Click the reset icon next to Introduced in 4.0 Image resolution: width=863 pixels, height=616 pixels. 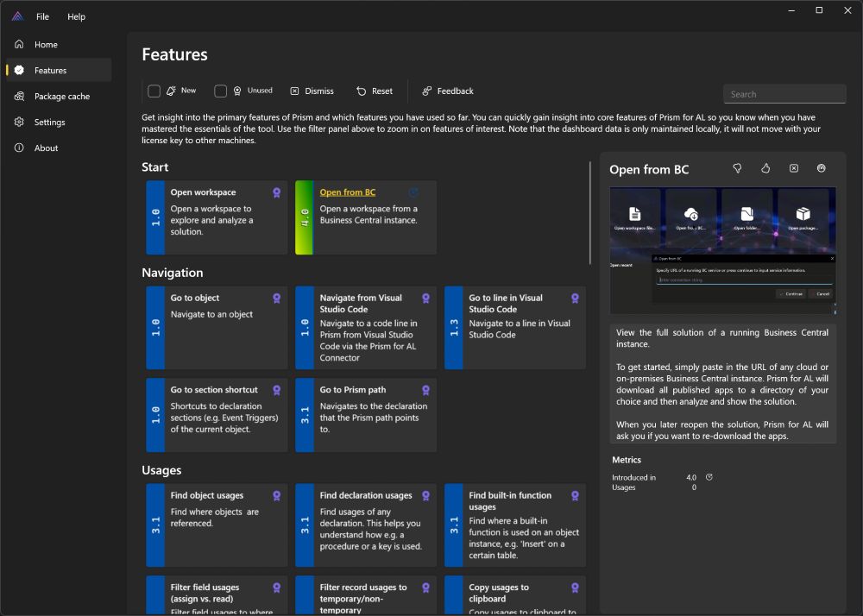[x=709, y=477]
